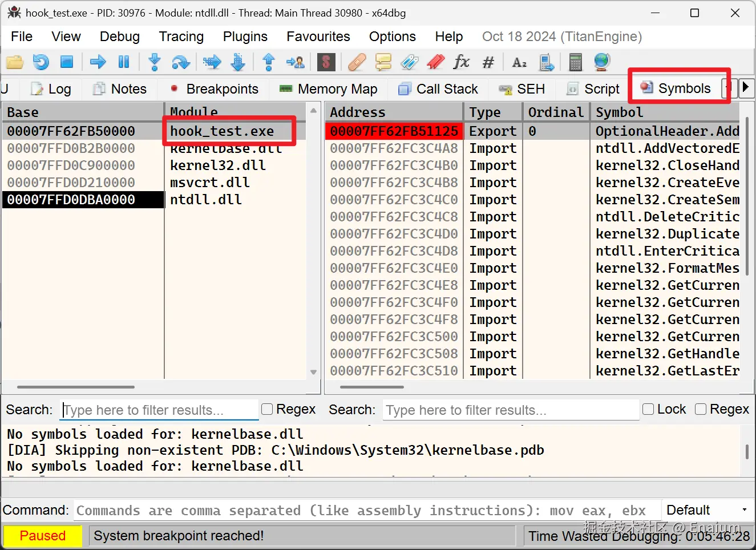Click the Intermodular calls icon
The image size is (756, 550).
click(x=546, y=62)
